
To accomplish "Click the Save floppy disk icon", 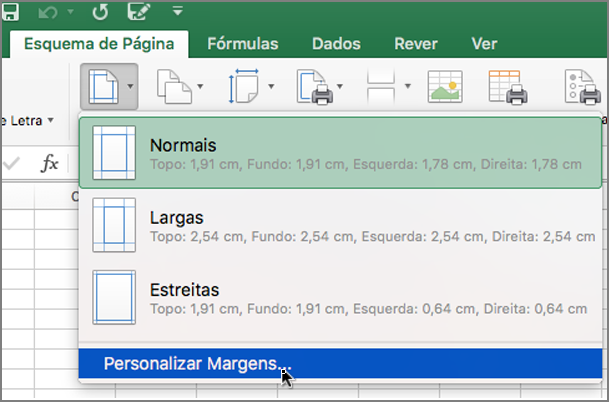I will coord(10,11).
